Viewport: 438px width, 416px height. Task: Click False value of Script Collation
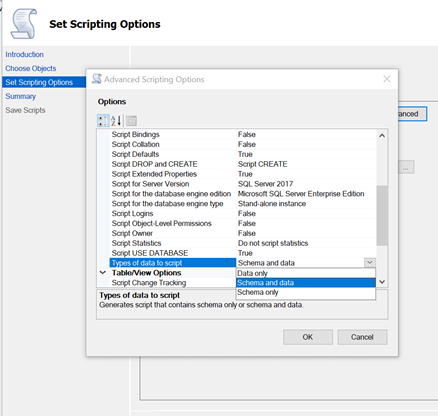pyautogui.click(x=247, y=144)
